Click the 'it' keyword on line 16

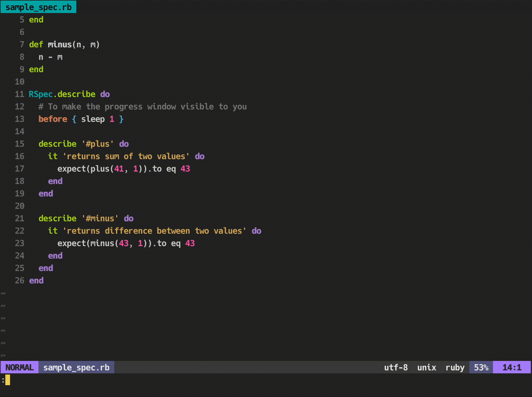[x=53, y=156]
